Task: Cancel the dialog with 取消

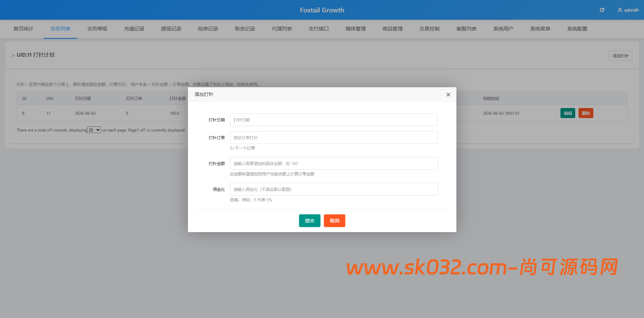Action: 334,221
